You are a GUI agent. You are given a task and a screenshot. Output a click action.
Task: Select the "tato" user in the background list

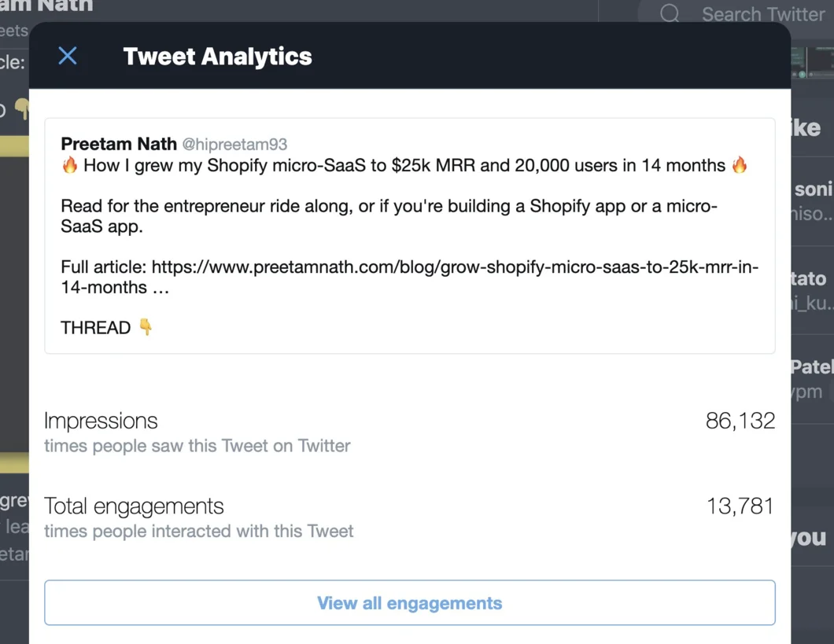810,279
